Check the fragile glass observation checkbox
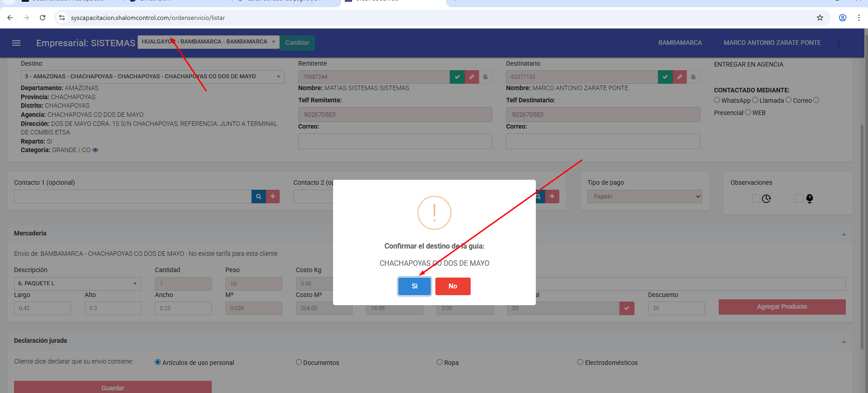Viewport: 868px width, 393px height. point(799,198)
